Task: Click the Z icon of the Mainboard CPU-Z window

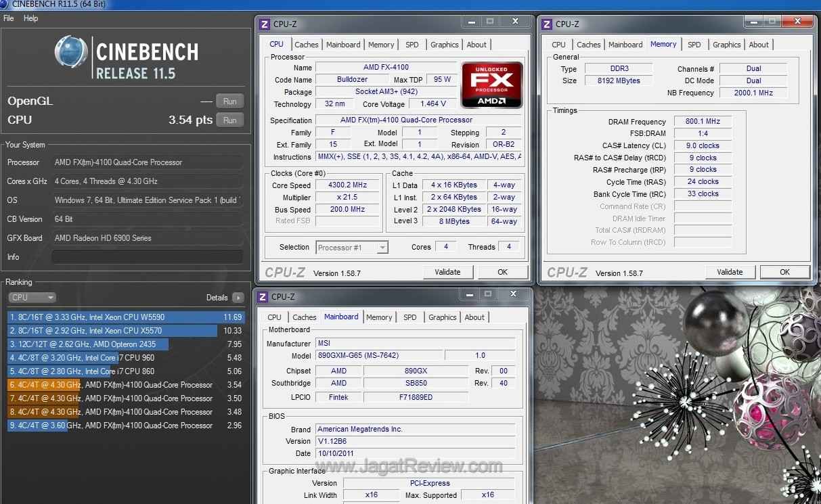Action: [263, 297]
